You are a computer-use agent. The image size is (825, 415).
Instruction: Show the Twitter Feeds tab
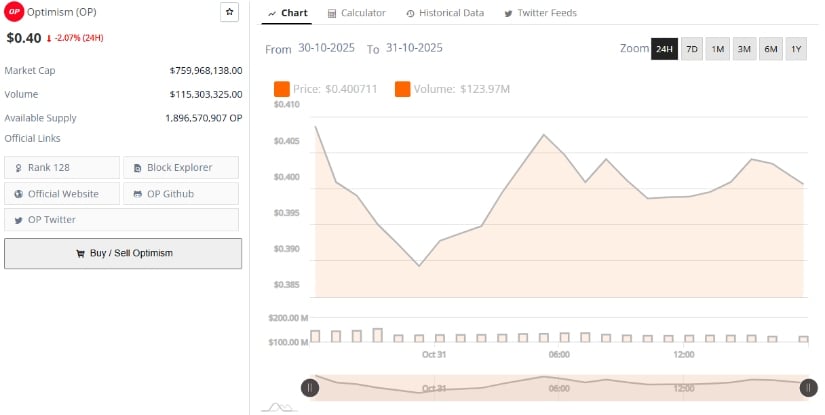coord(540,13)
